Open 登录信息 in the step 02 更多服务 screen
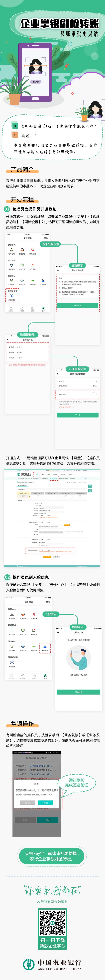This screenshot has width=105, height=980. pos(23,648)
